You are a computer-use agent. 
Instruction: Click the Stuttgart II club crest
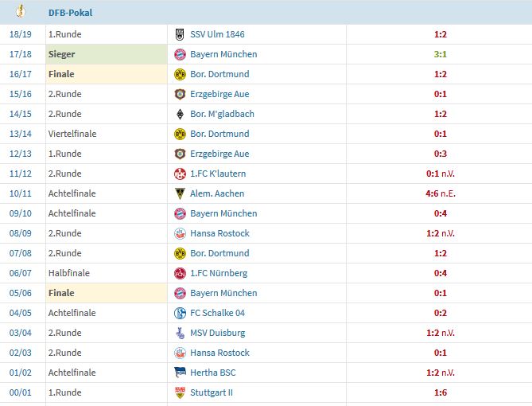180,392
